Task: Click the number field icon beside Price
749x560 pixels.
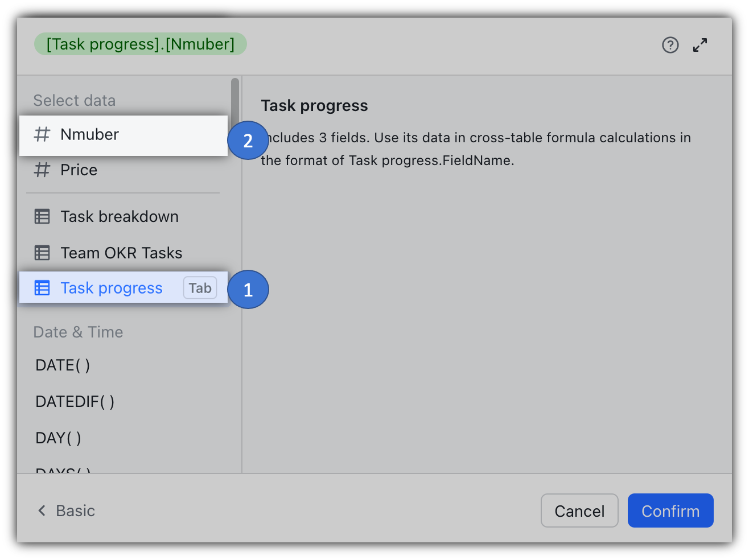Action: (x=42, y=170)
